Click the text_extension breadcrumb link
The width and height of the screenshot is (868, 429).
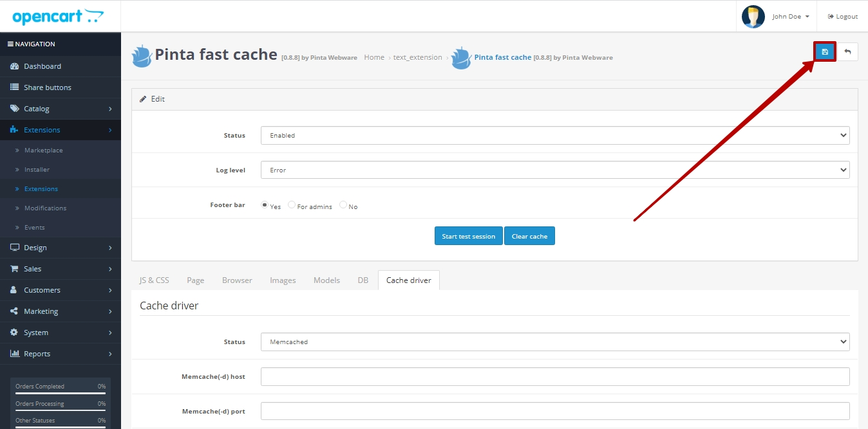[x=418, y=57]
